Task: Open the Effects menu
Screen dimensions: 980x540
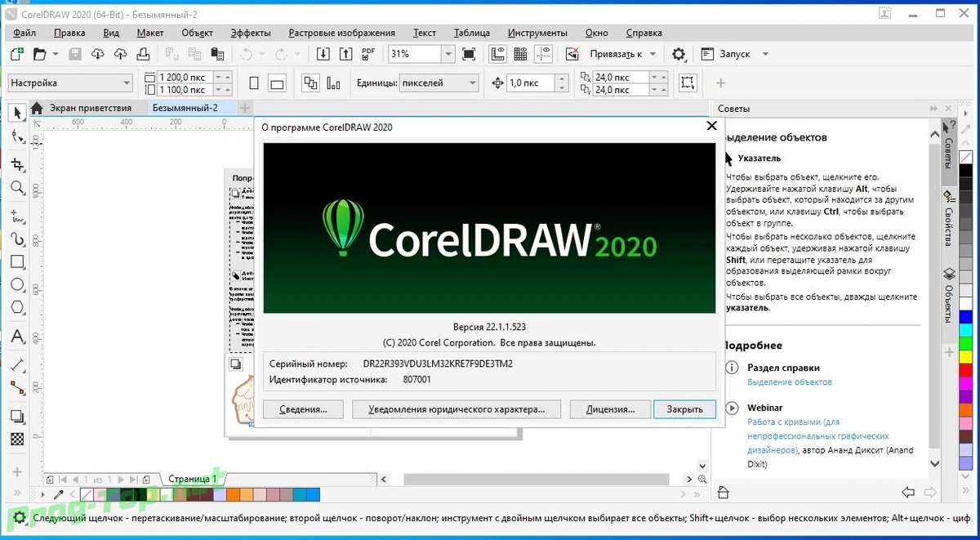Action: click(x=251, y=33)
